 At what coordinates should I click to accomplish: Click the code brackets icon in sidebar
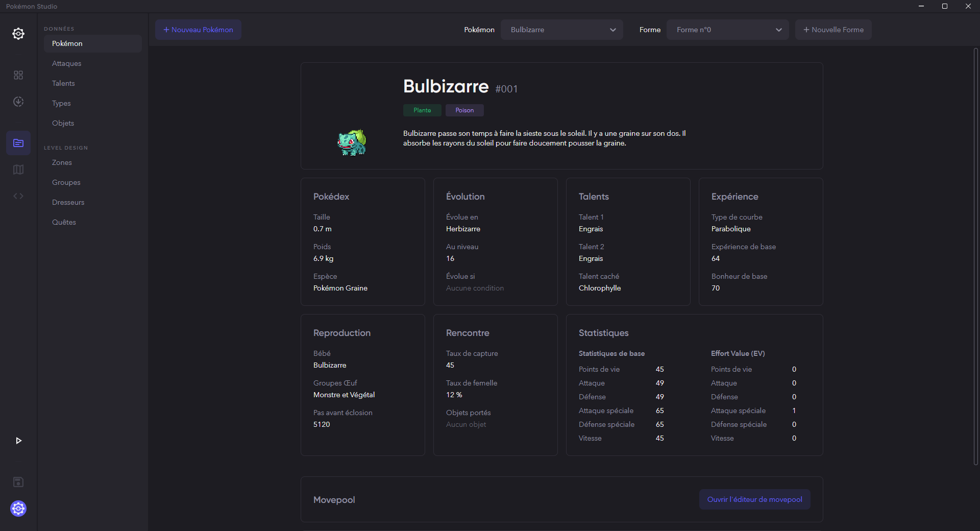(x=18, y=196)
